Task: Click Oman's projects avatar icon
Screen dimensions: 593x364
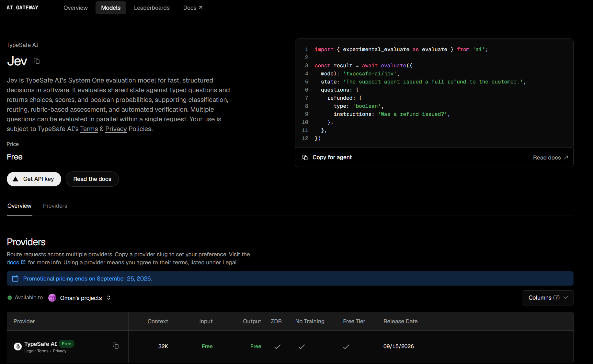Action: [x=52, y=298]
